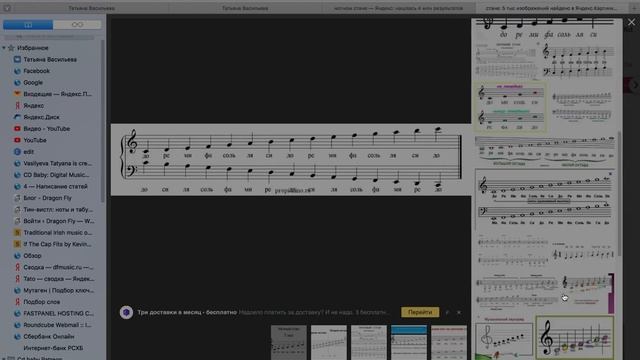Dismiss the delivery ad banner
640x360 pixels.
point(459,312)
